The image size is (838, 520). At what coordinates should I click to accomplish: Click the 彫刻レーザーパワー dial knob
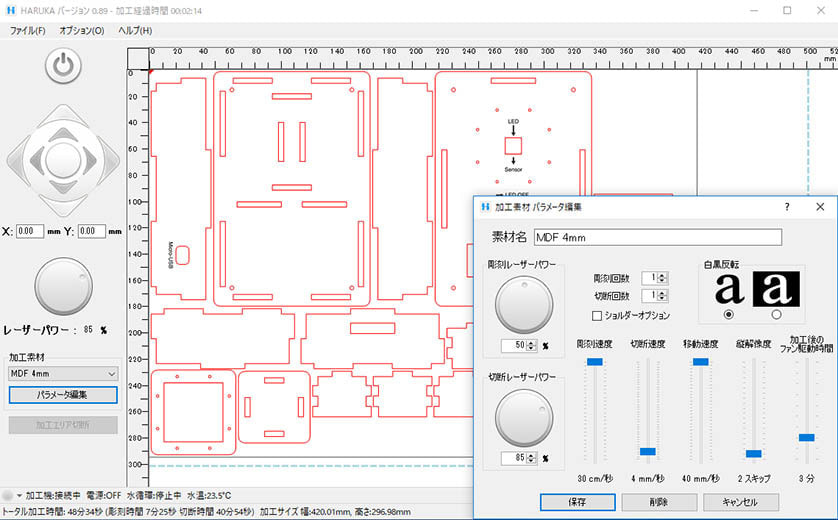click(x=524, y=302)
